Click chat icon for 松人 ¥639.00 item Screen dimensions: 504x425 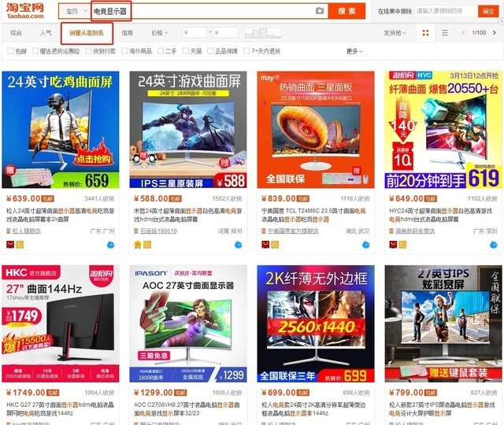tap(110, 245)
